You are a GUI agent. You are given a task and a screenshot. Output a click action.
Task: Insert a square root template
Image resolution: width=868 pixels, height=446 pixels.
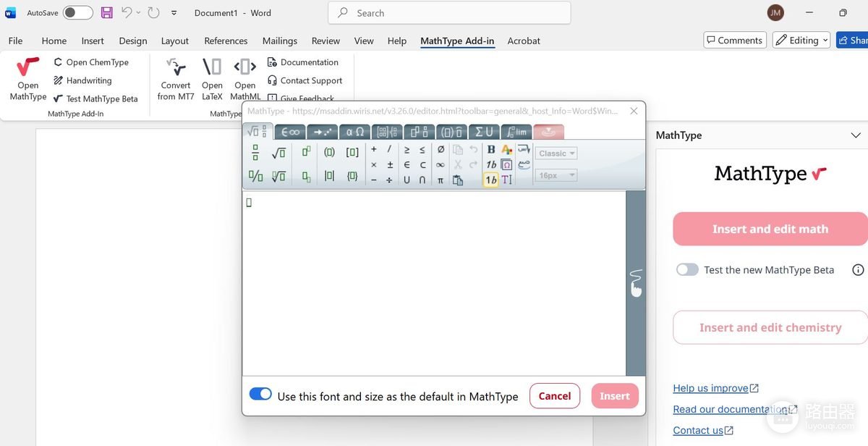tap(278, 152)
